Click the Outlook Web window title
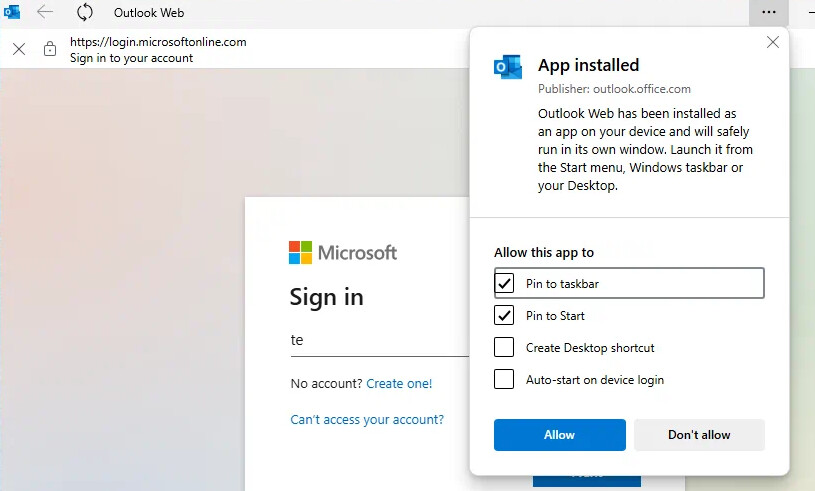 tap(149, 12)
